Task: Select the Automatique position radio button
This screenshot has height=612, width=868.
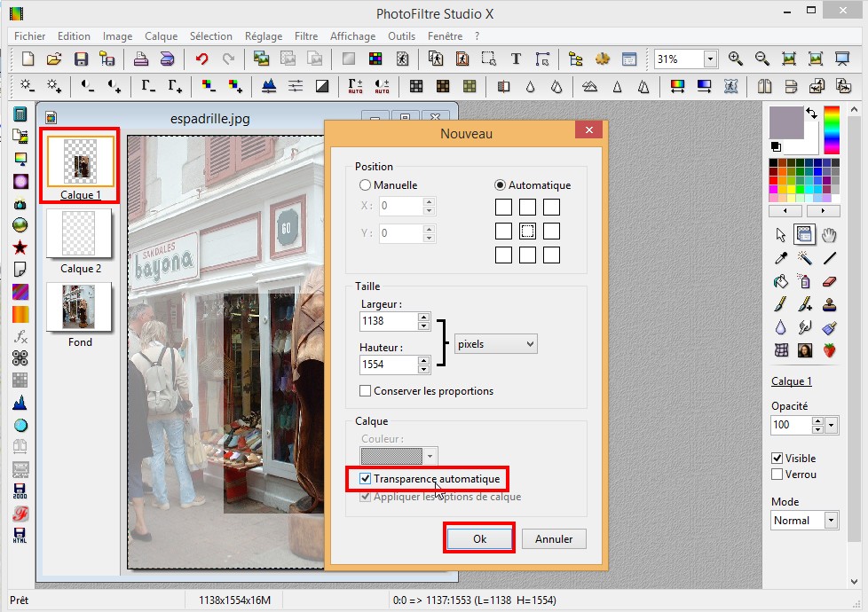Action: (x=500, y=185)
